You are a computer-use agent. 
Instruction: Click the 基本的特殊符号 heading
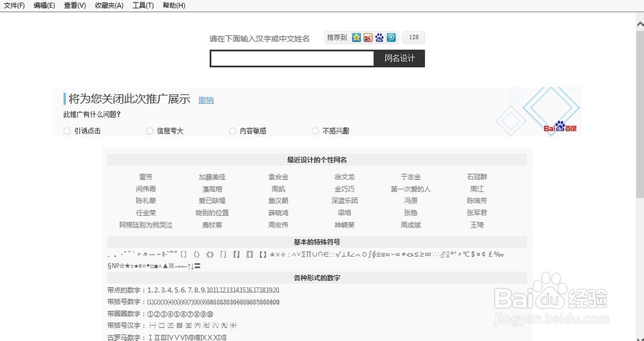pyautogui.click(x=317, y=242)
